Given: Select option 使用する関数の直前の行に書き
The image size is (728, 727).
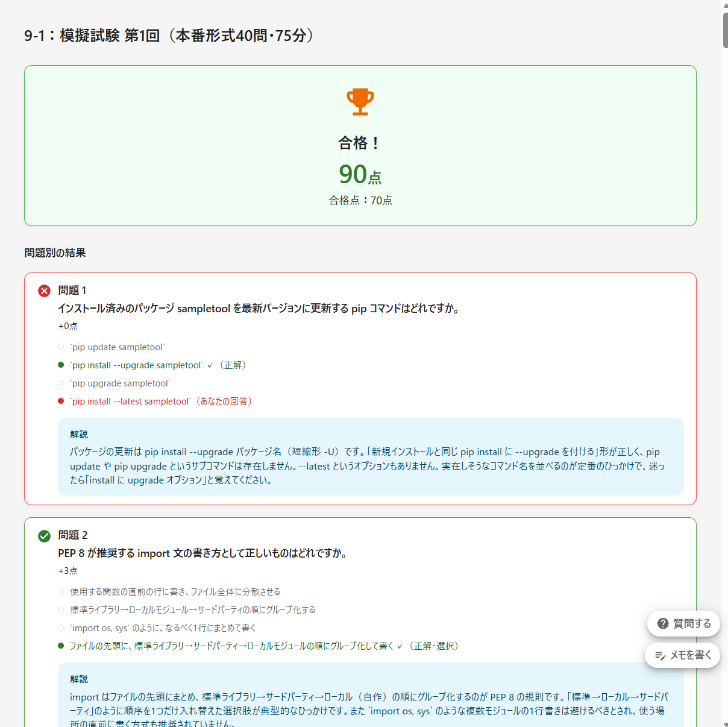Looking at the screenshot, I should (x=169, y=592).
